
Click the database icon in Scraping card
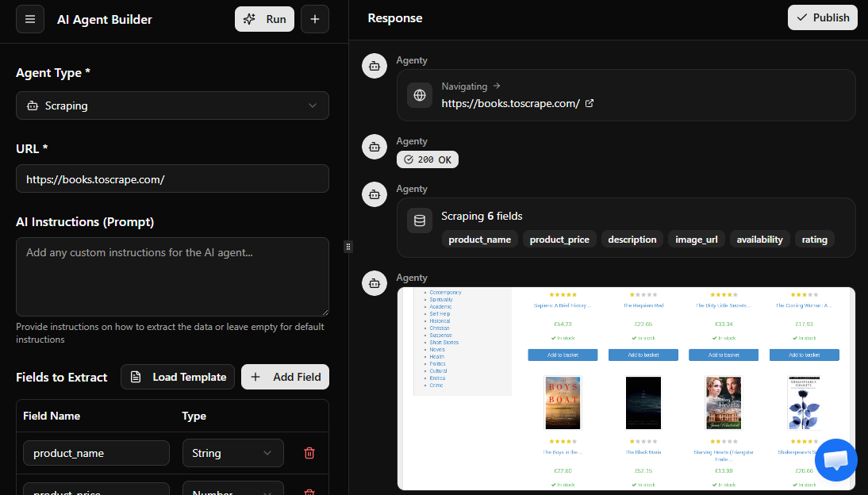[420, 221]
